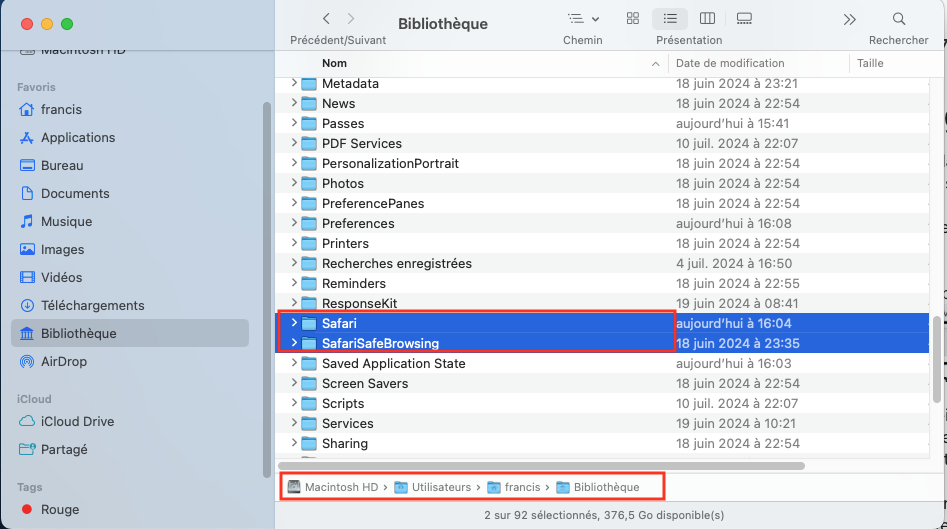947x529 pixels.
Task: Click the horizontal scrollbar of file list
Action: point(542,466)
